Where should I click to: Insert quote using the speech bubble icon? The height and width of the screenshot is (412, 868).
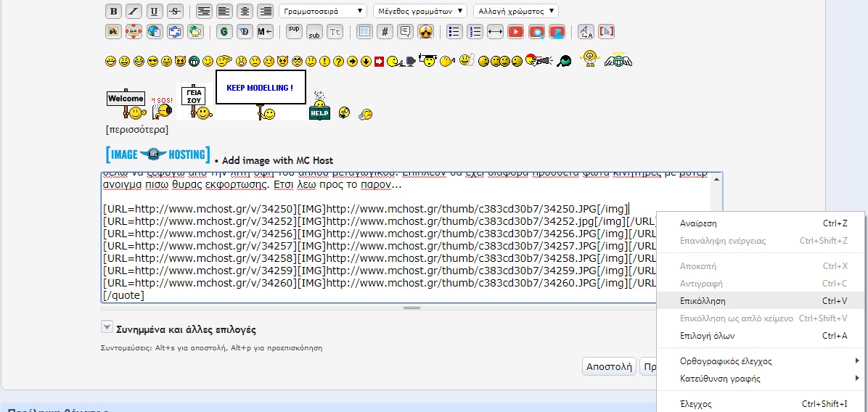coord(405,31)
